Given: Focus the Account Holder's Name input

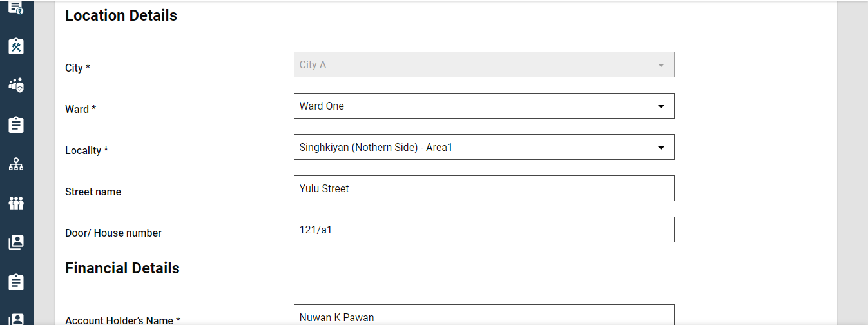Looking at the screenshot, I should coord(483,316).
